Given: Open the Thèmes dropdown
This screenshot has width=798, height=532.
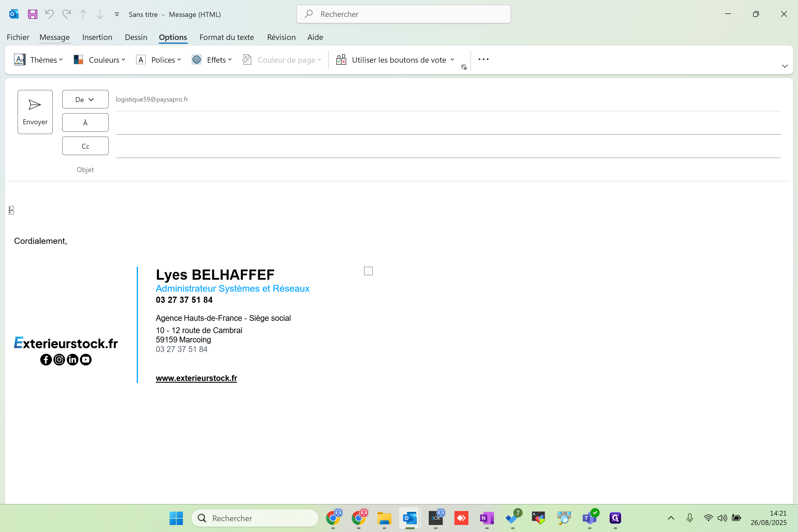Looking at the screenshot, I should coord(38,60).
